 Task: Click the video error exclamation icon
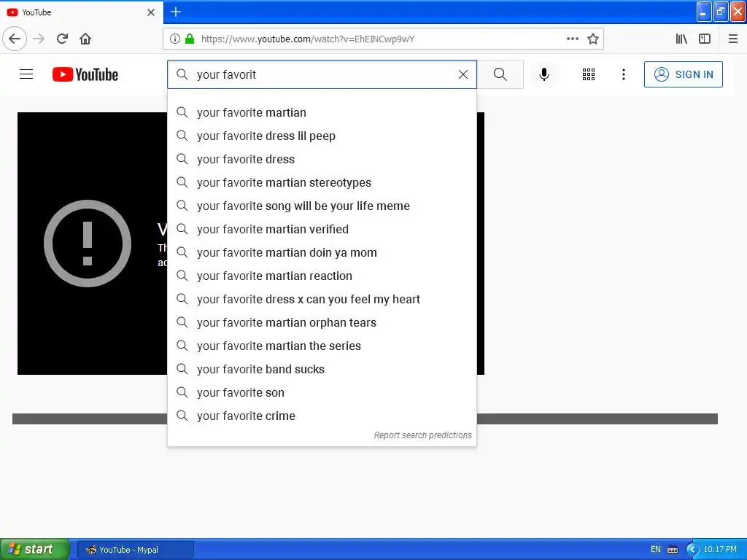coord(88,244)
